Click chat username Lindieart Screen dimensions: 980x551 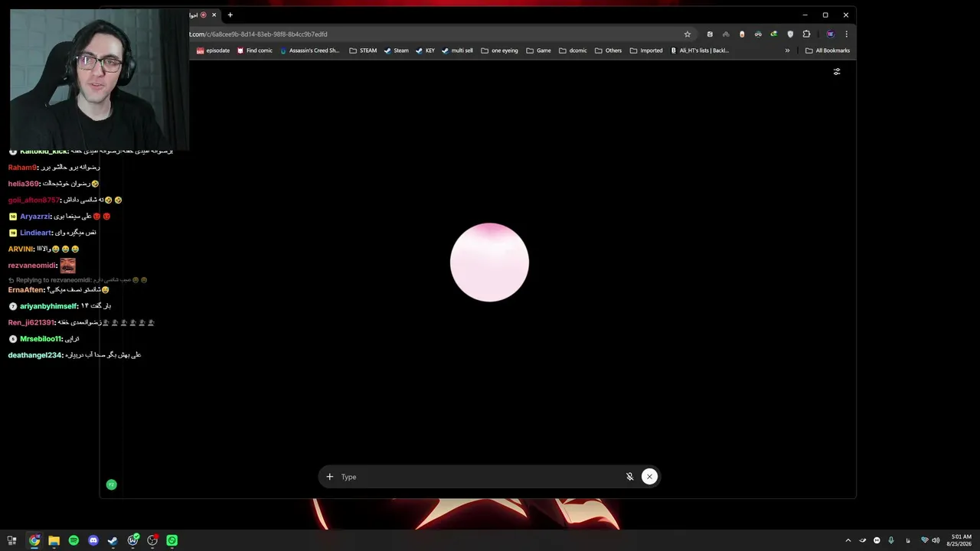36,233
